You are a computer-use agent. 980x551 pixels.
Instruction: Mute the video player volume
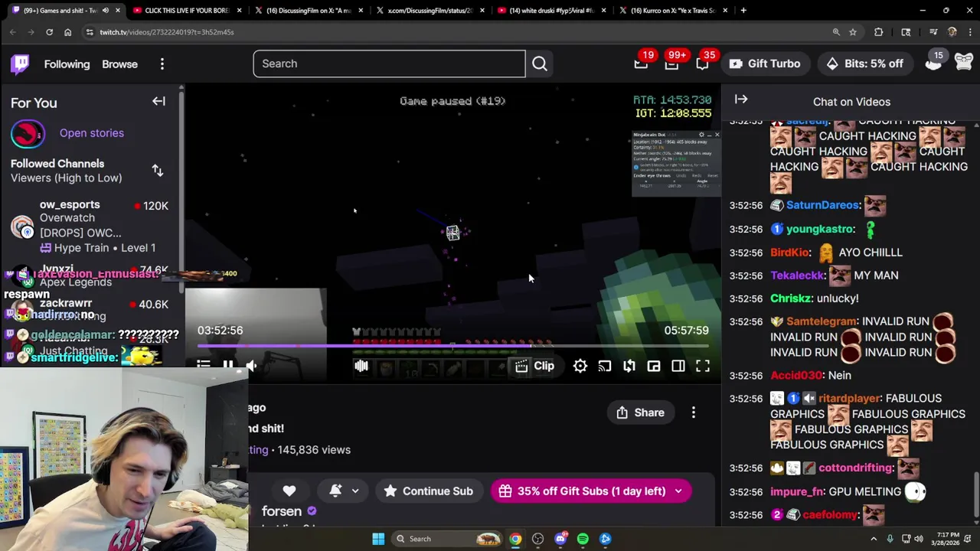tap(251, 366)
